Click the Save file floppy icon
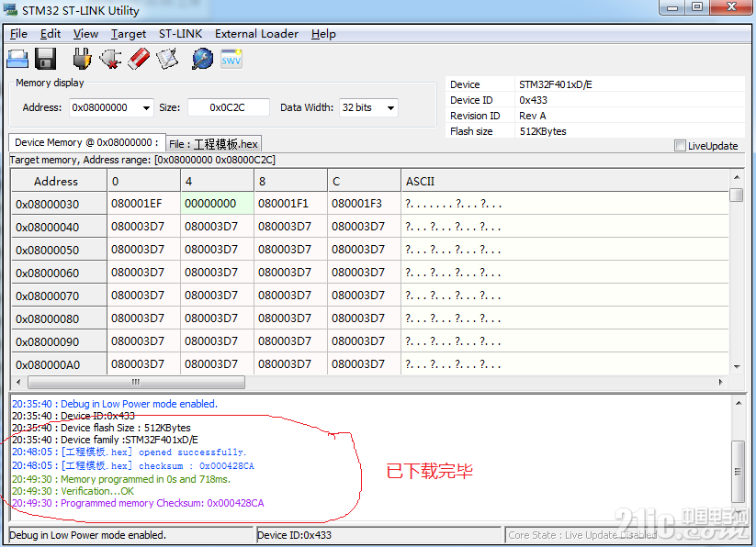The image size is (756, 547). [45, 60]
